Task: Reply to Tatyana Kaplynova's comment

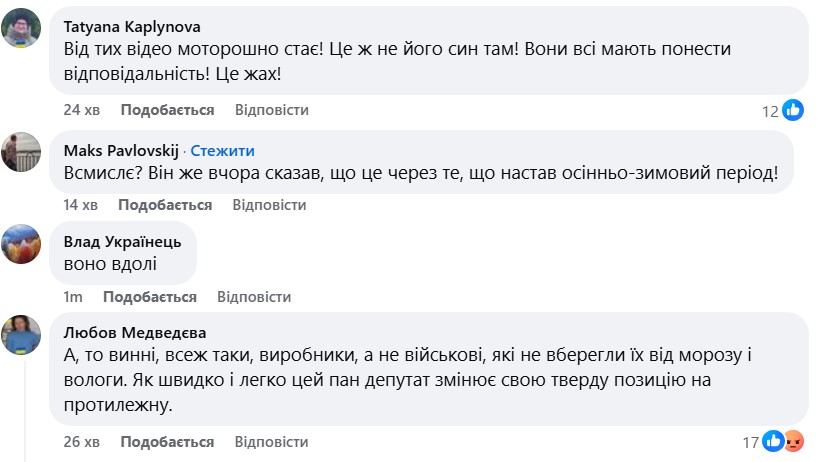Action: coord(271,110)
